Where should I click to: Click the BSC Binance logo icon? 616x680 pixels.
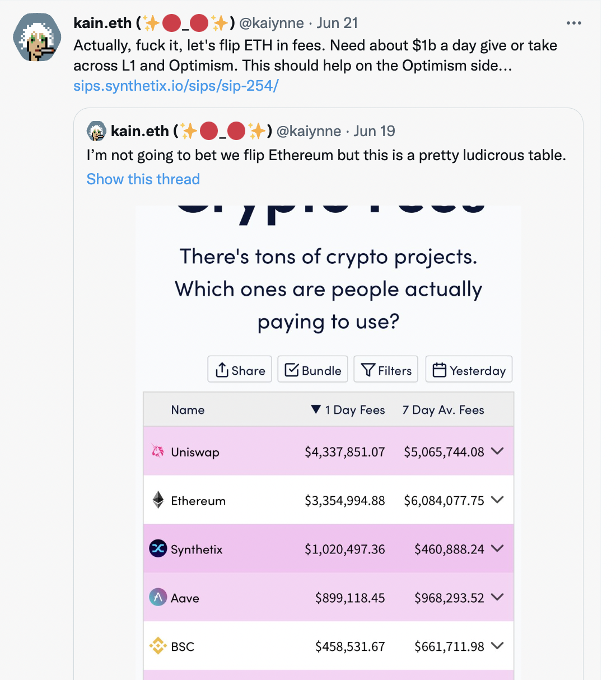click(x=157, y=646)
